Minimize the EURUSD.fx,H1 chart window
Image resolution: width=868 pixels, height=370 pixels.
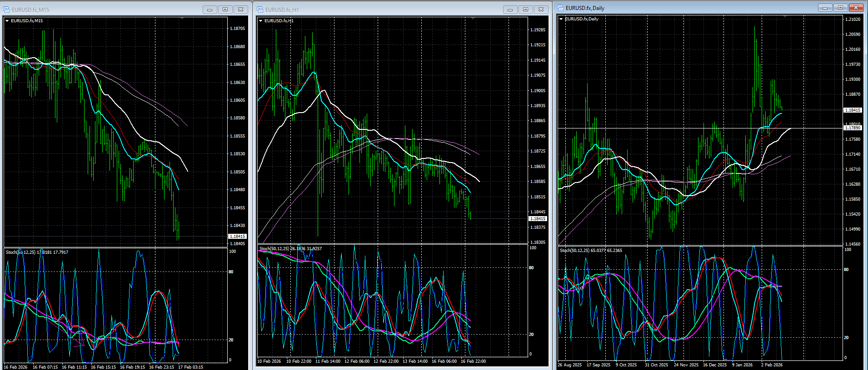510,10
